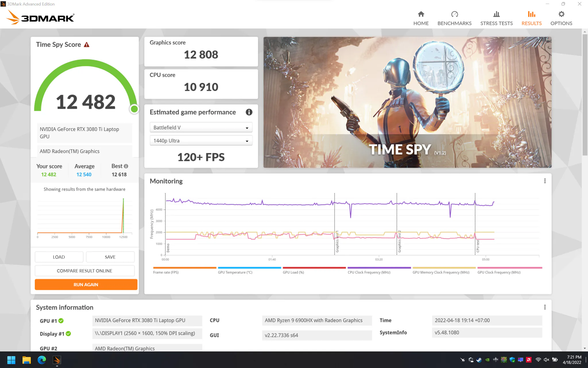Open the System information three-dot menu

tap(545, 307)
